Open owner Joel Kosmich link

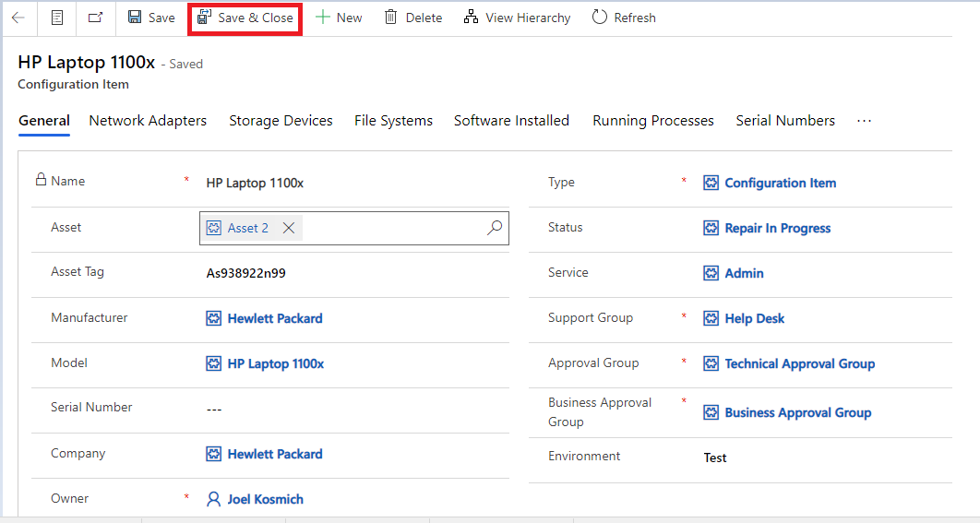(x=265, y=499)
